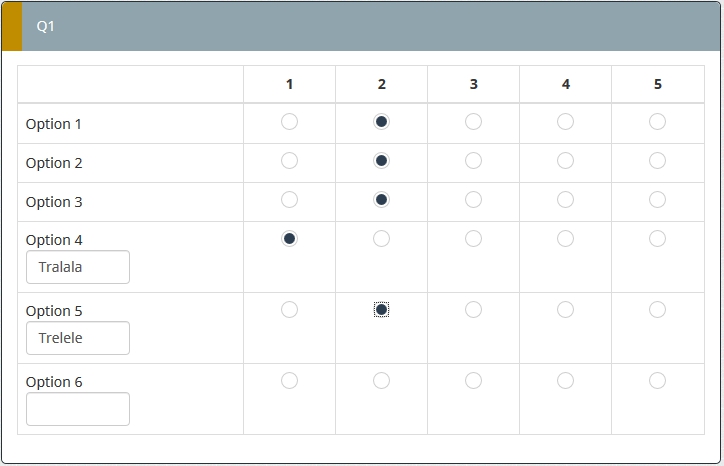Choose rating 3 for Option 1
724x466 pixels.
473,122
